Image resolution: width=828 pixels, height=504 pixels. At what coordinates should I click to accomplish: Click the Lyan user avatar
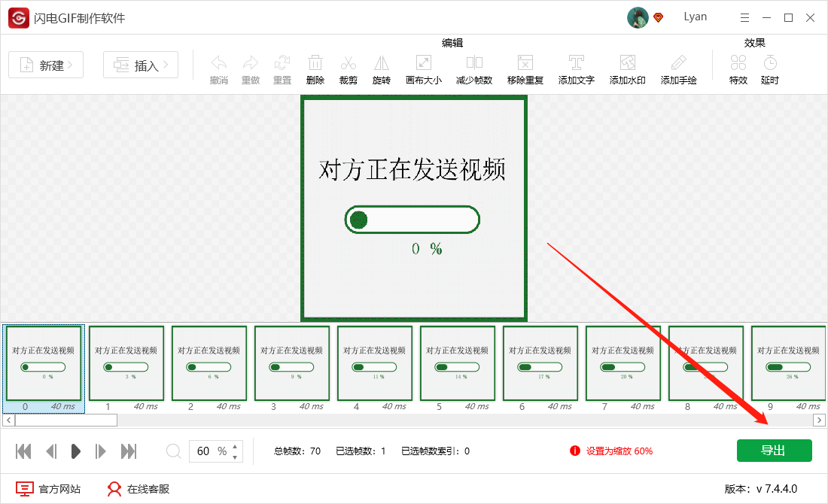coord(638,17)
